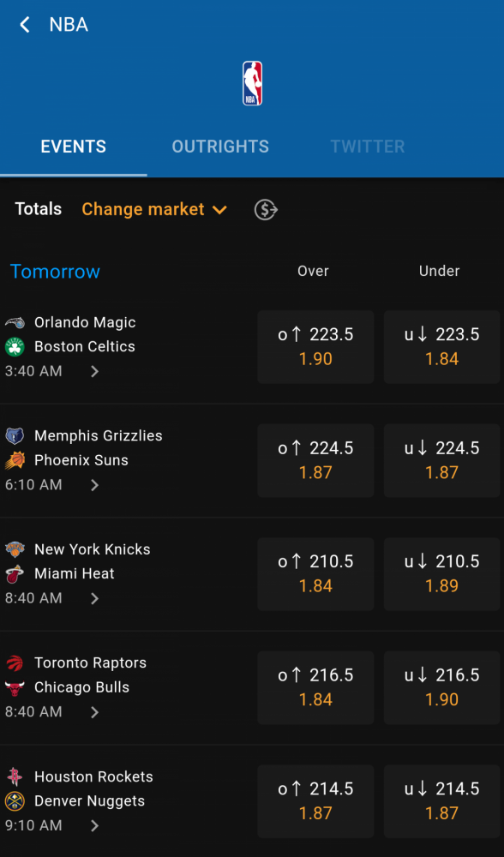Tap the cash out dollar icon

click(267, 209)
